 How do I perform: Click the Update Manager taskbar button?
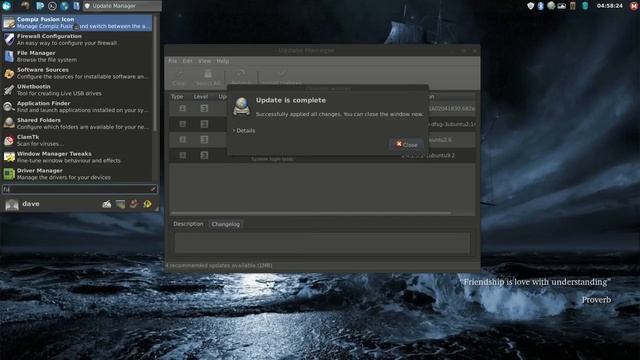click(122, 6)
